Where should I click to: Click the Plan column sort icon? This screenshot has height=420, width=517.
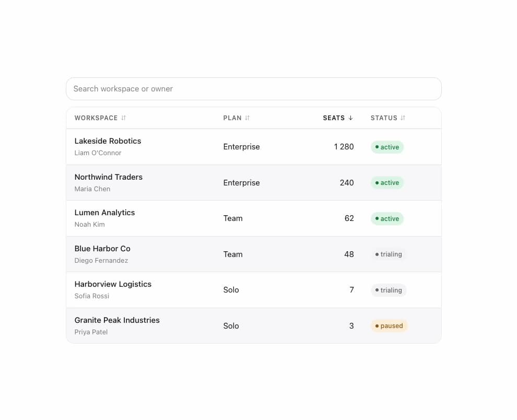(x=248, y=118)
